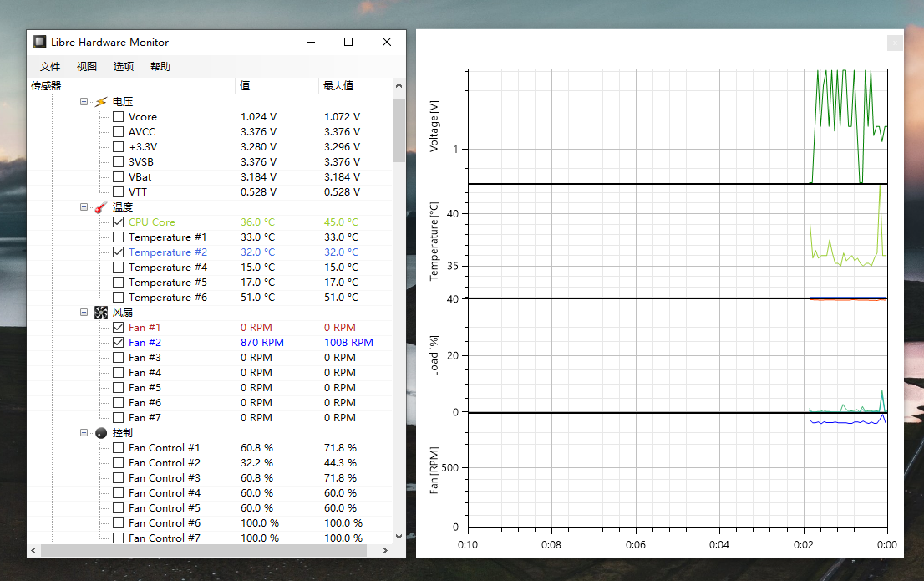Click the scroll right arrow of sensor list
Viewport: 924px width, 581px height.
(385, 551)
